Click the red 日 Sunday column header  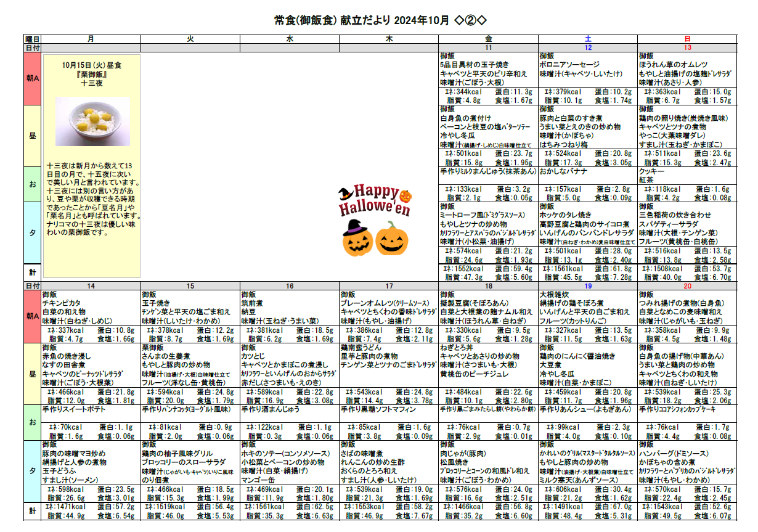coord(687,39)
